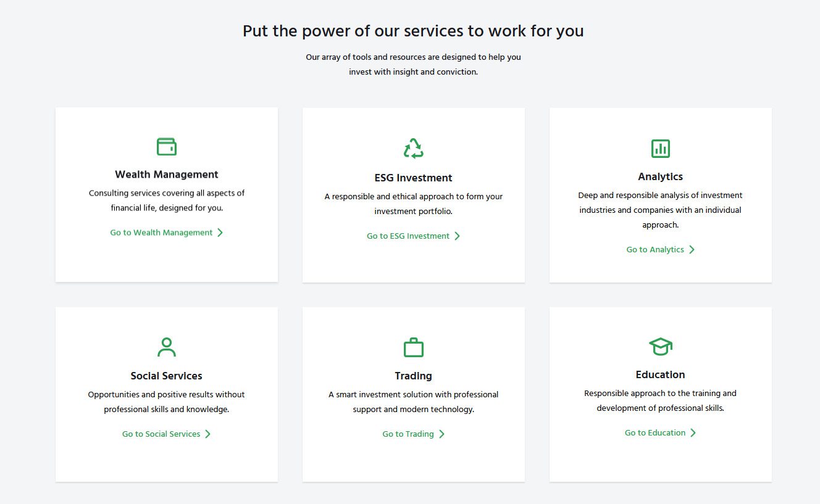Click the Social Services card heading
Viewport: 820px width, 504px height.
[x=167, y=376]
